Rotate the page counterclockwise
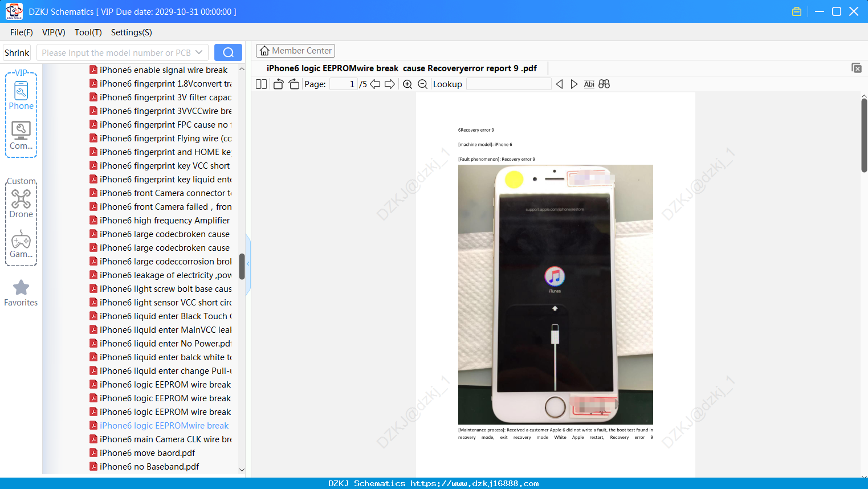Image resolution: width=868 pixels, height=489 pixels. pyautogui.click(x=278, y=84)
